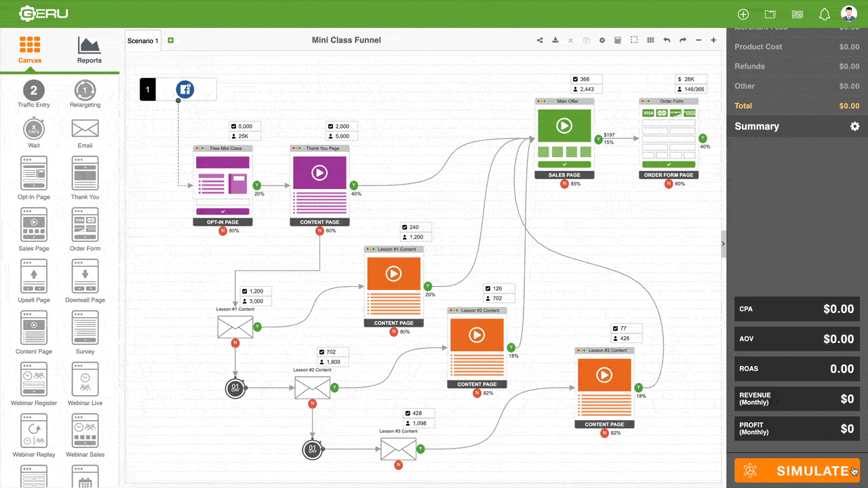Open notifications from the top bar
Screen dimensions: 868x488
click(x=823, y=14)
